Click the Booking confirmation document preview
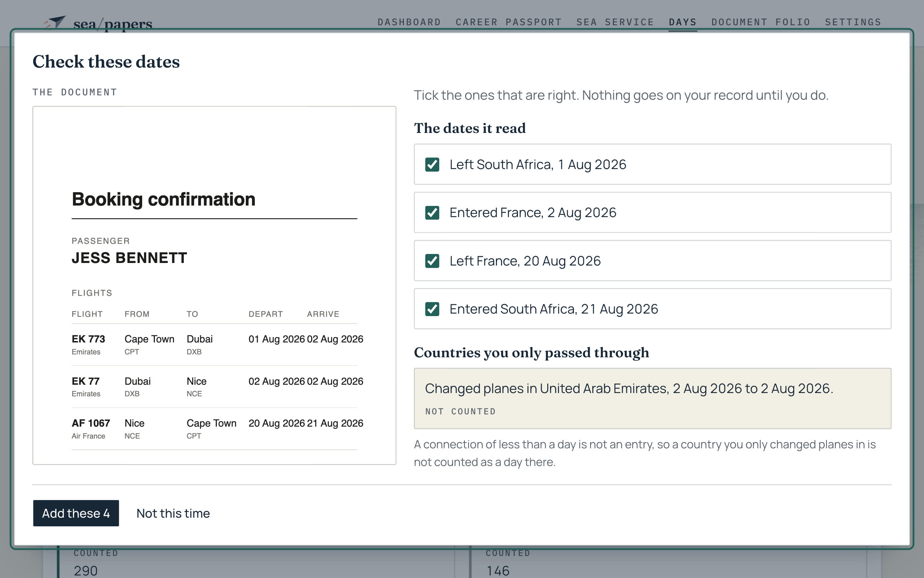The width and height of the screenshot is (924, 578). pyautogui.click(x=214, y=285)
